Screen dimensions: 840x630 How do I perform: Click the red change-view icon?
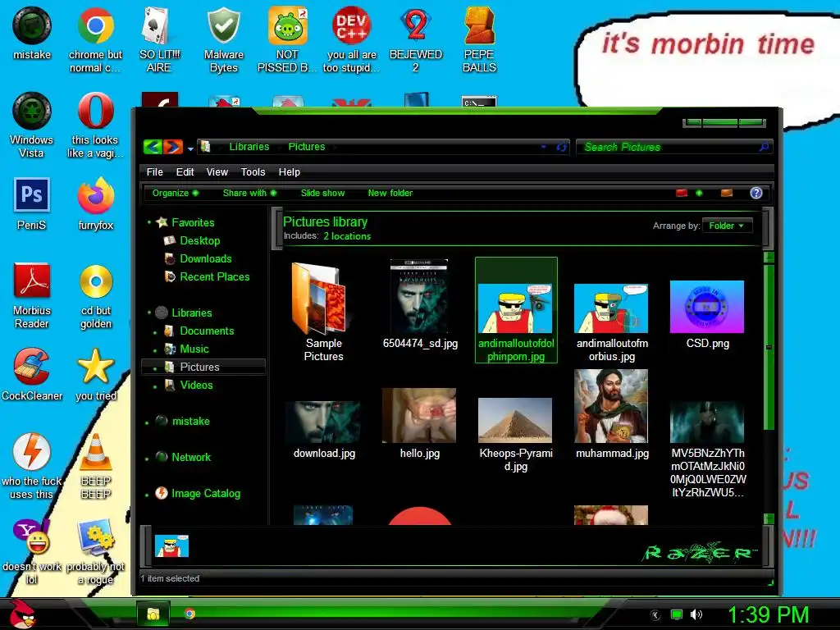682,193
